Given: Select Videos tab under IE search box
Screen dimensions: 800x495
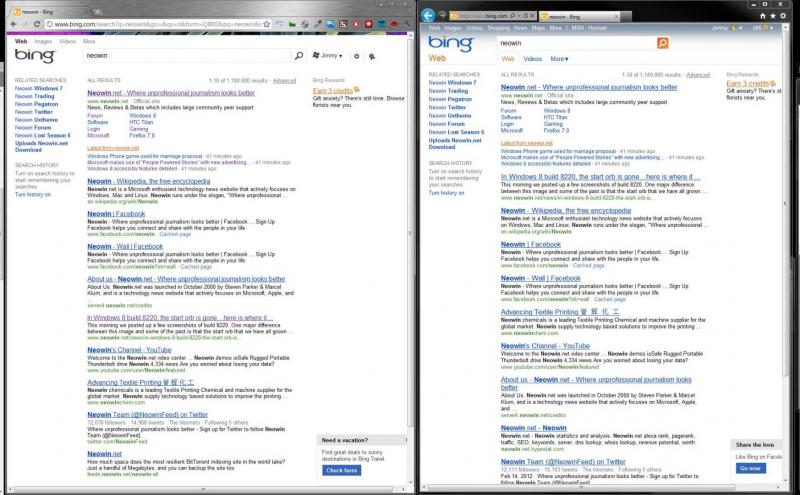Looking at the screenshot, I should click(532, 59).
